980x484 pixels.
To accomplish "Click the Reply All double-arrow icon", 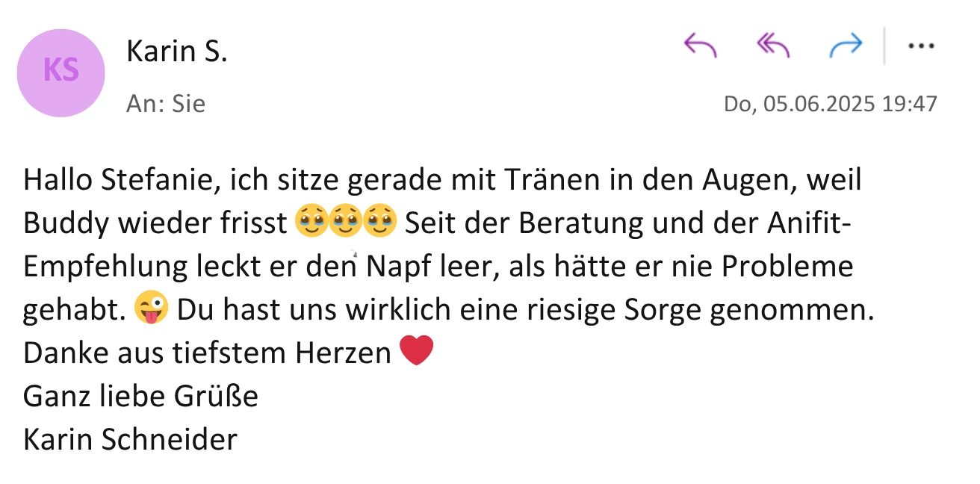I will [773, 46].
